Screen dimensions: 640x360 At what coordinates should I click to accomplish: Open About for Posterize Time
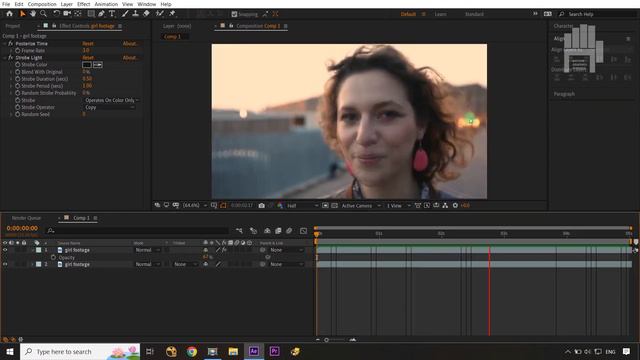(x=130, y=44)
